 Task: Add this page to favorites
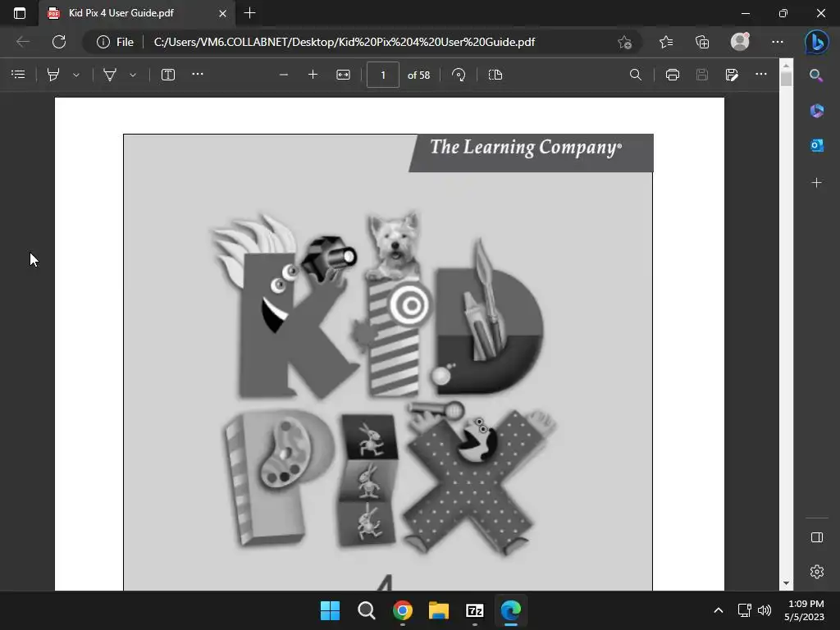(624, 42)
